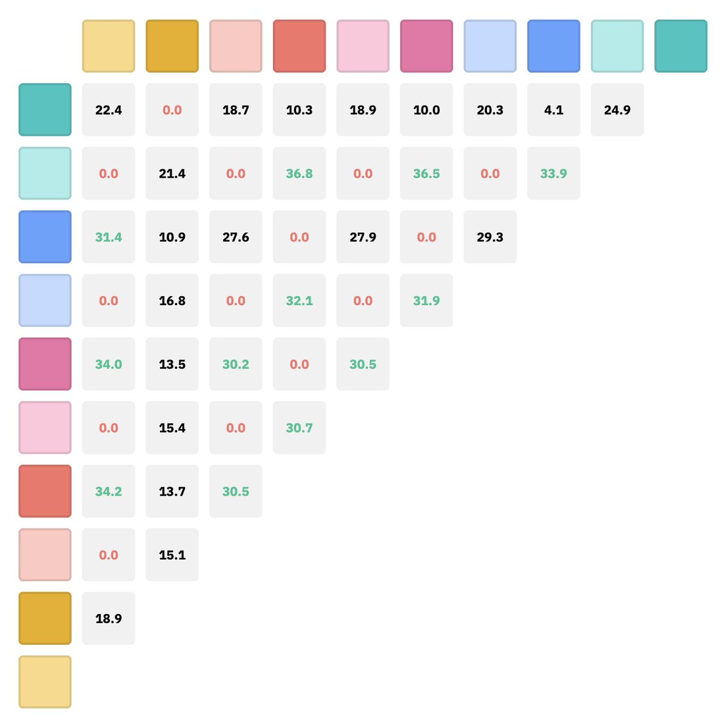Open the 10.3 contrast cell
Image resolution: width=726 pixels, height=728 pixels.
[300, 110]
